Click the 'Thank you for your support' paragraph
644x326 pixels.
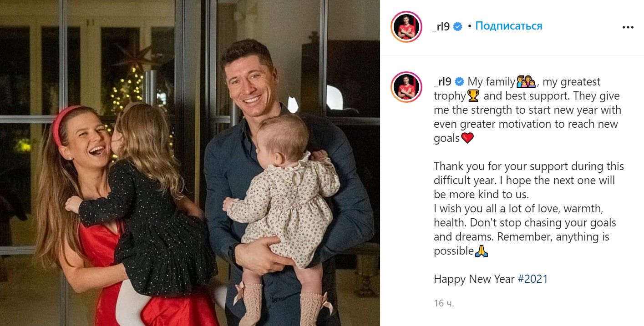tap(529, 181)
